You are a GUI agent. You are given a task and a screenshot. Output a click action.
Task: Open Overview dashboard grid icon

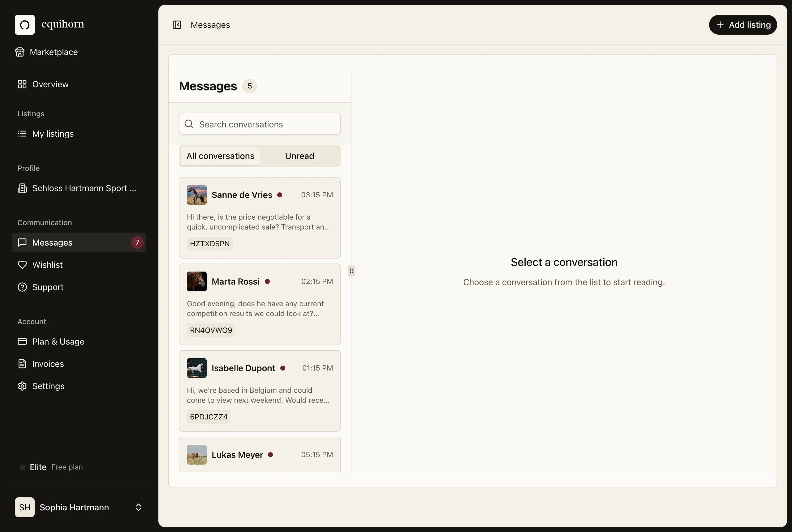[22, 84]
